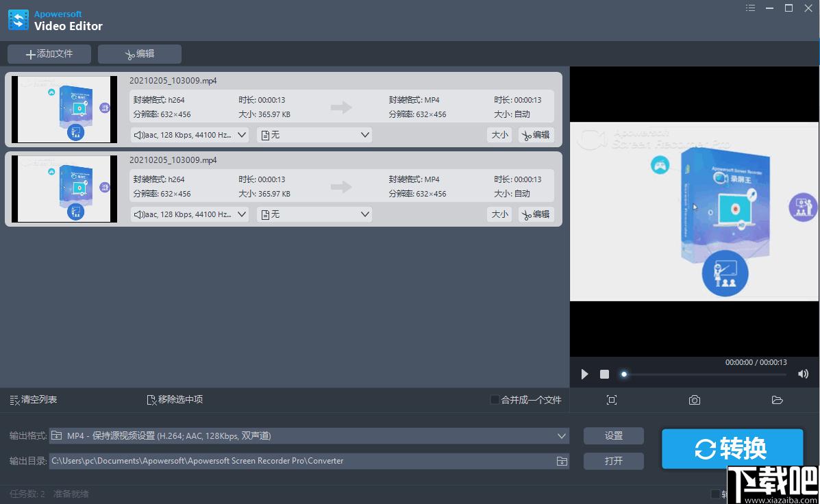
Task: Click the 00:00:00 / 00:00:13 time display
Action: [x=756, y=362]
